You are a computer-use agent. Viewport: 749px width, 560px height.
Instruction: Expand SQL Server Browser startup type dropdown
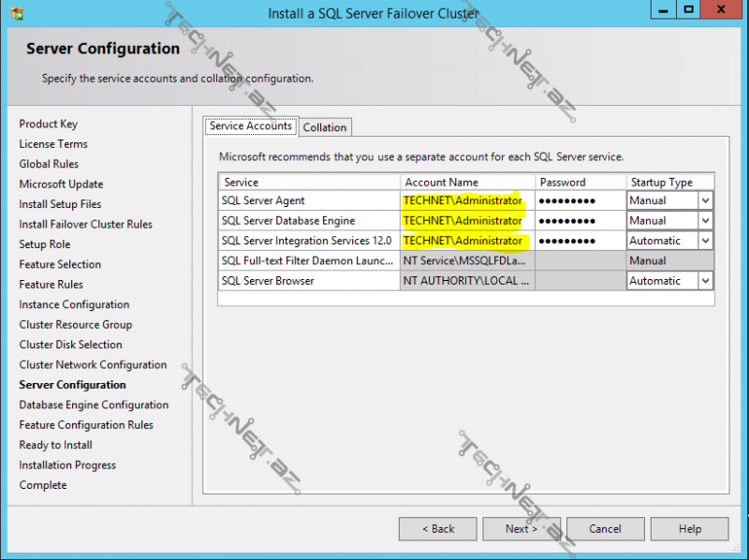pos(705,281)
